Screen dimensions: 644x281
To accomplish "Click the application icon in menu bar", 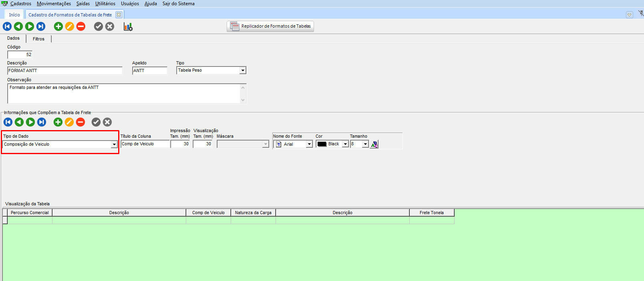I will coord(4,4).
